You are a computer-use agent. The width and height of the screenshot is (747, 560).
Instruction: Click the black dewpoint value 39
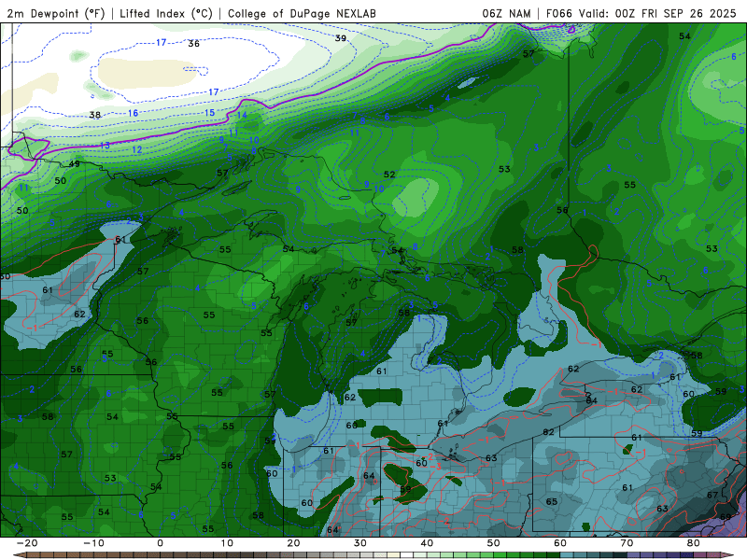click(x=340, y=38)
